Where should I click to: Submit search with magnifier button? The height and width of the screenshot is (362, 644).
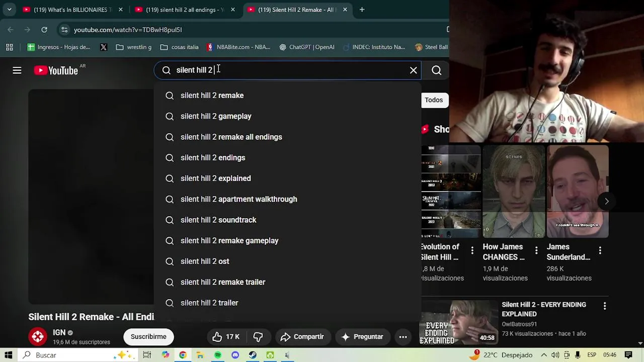point(437,70)
